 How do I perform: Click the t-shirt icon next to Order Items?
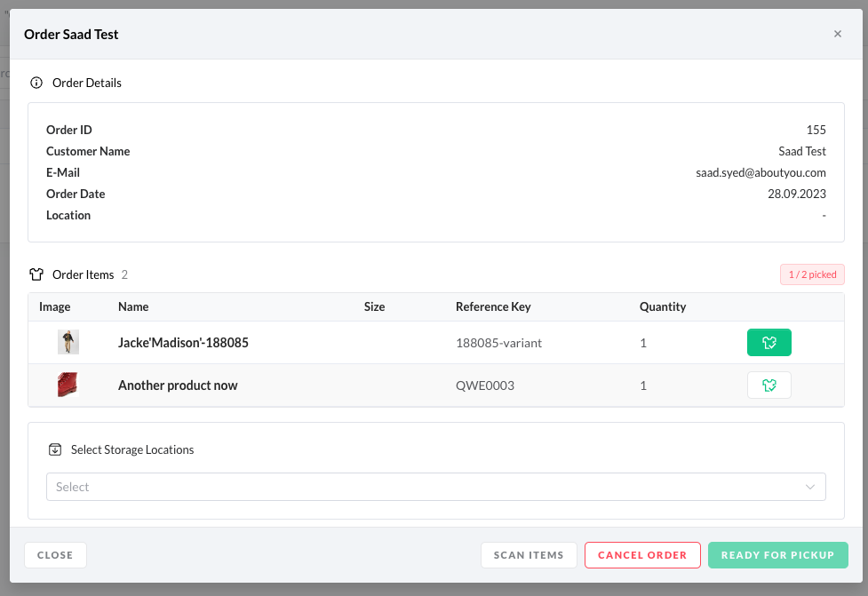[x=36, y=274]
